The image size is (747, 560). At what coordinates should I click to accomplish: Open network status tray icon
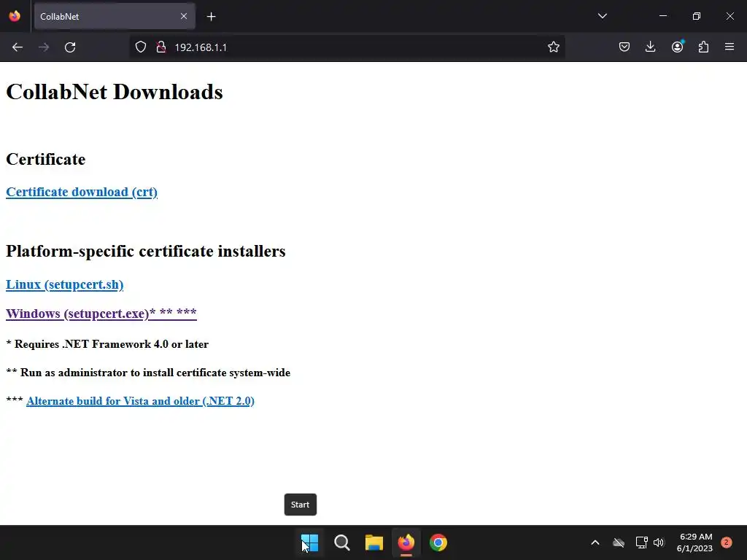642,542
